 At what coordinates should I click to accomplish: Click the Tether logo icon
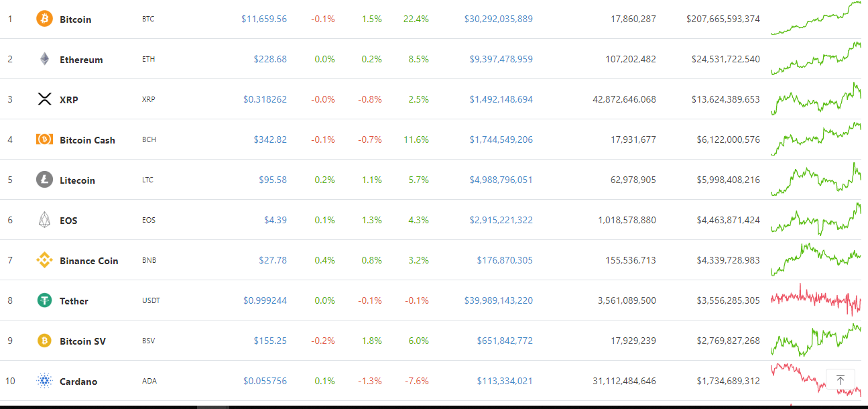coord(44,300)
